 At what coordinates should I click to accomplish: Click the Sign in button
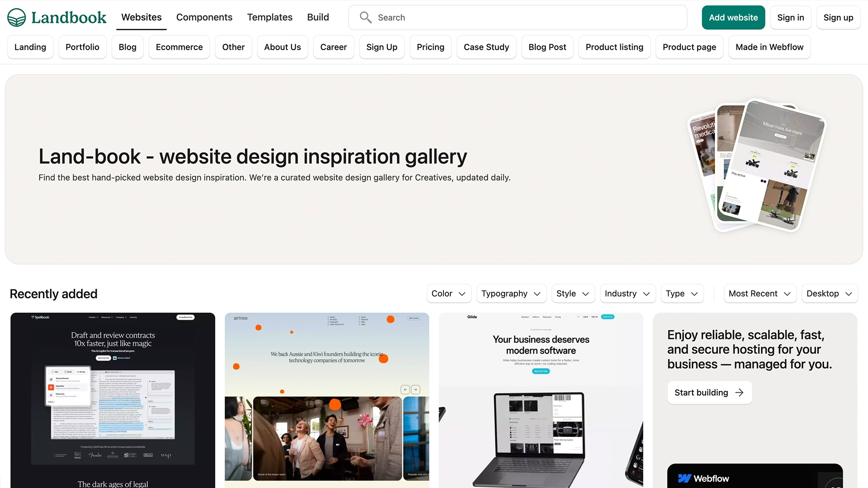[790, 18]
